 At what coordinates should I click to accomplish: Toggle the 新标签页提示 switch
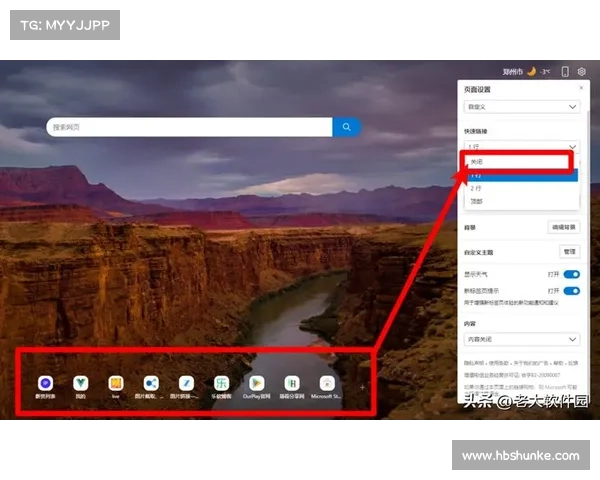click(x=572, y=291)
